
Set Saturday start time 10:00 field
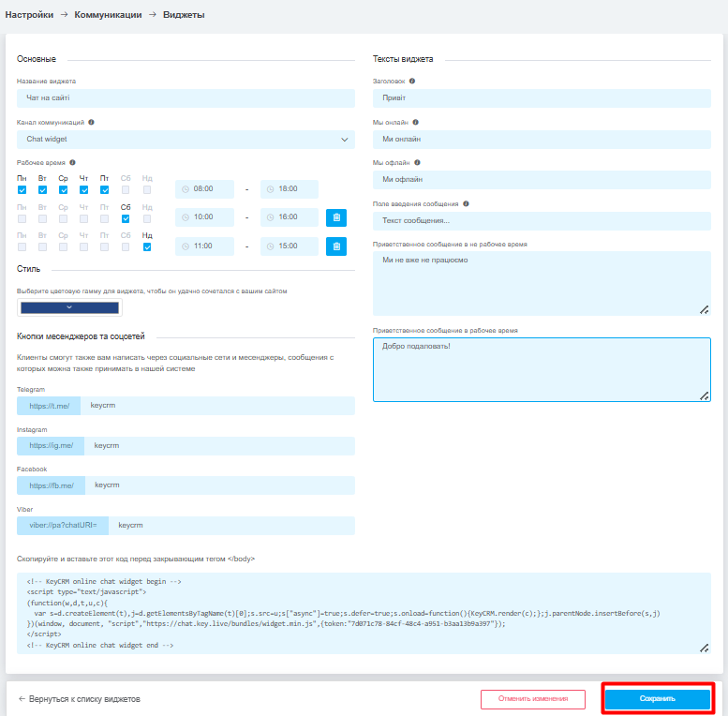pyautogui.click(x=205, y=217)
